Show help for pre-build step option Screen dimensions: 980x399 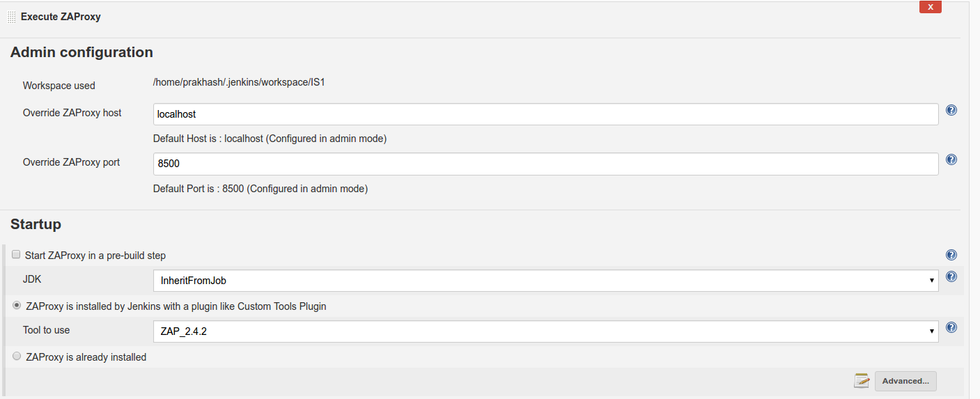pos(951,255)
